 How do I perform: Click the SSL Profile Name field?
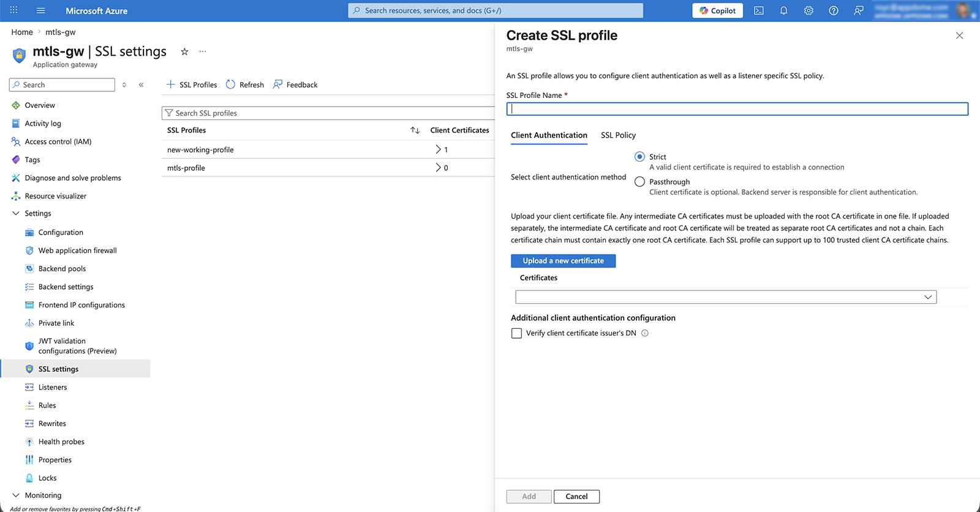tap(737, 109)
